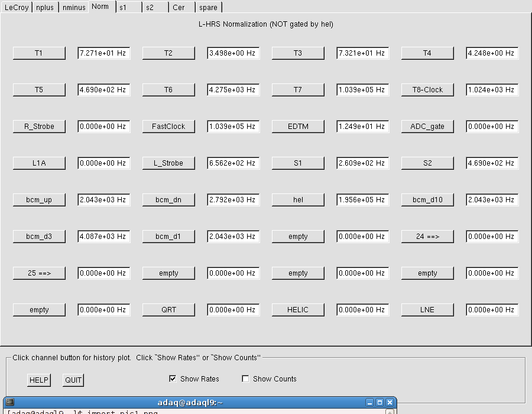Click the S1 channel button
Screen dimensions: 532x414
coord(298,163)
